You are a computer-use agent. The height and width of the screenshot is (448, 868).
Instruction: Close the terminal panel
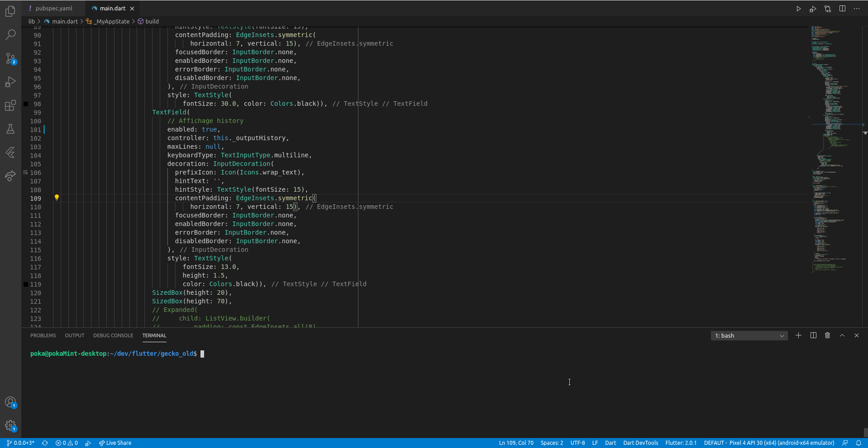[857, 335]
